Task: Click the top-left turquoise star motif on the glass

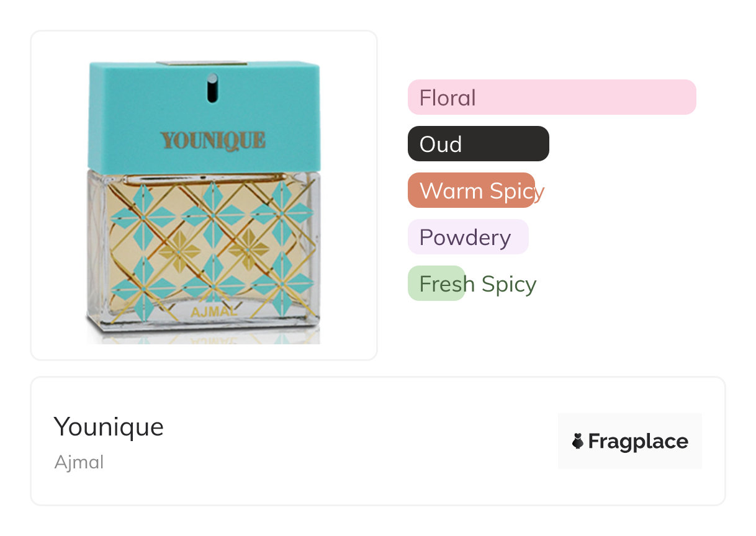Action: [144, 215]
